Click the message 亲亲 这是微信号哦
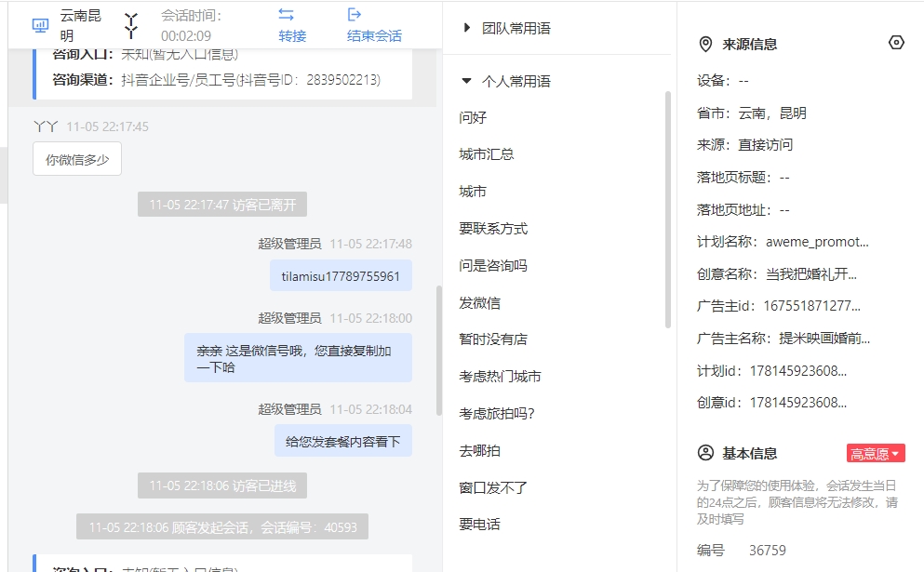The height and width of the screenshot is (572, 924). 298,358
